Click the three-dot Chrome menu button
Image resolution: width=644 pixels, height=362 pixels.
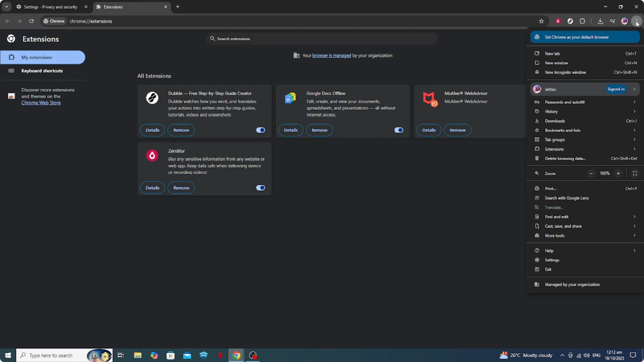tap(636, 21)
